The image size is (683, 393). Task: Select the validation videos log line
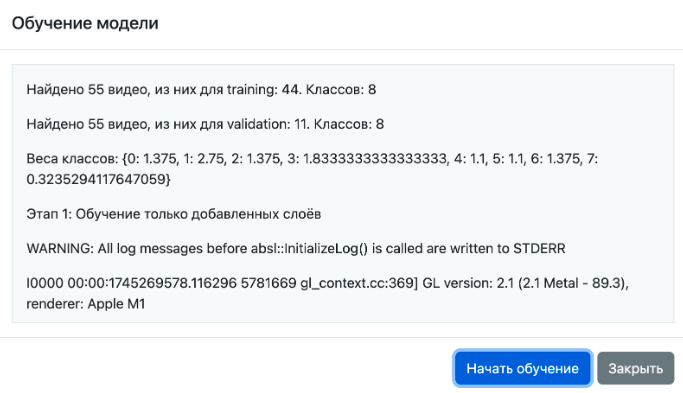tap(205, 124)
